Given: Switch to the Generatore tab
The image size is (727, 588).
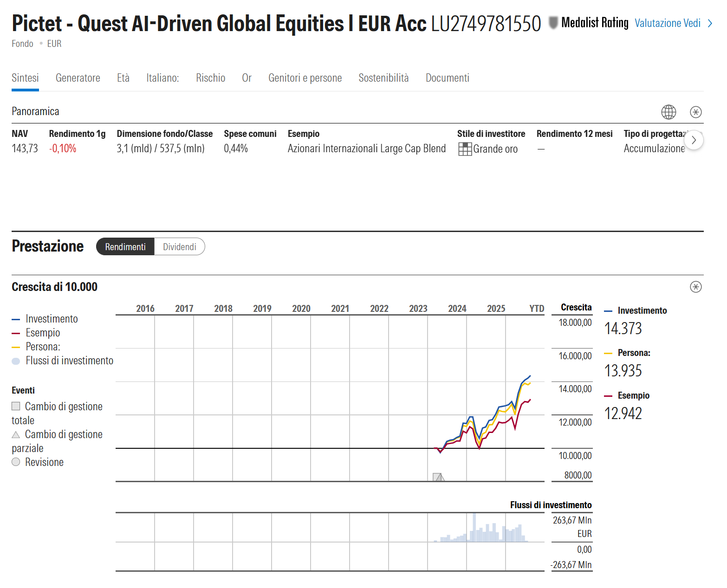Looking at the screenshot, I should tap(78, 78).
